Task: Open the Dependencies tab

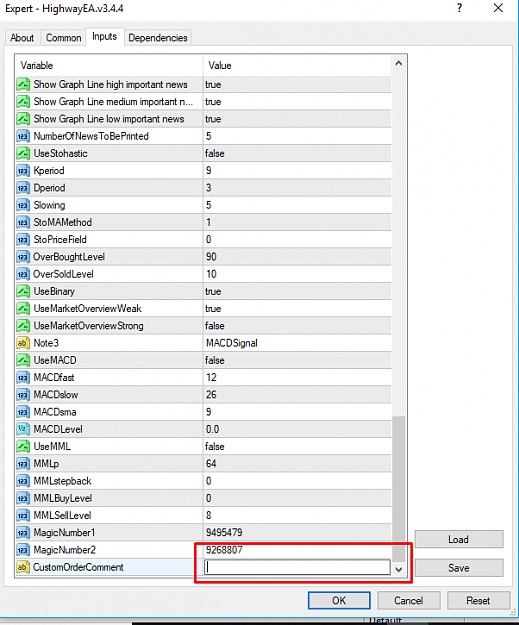Action: point(158,38)
